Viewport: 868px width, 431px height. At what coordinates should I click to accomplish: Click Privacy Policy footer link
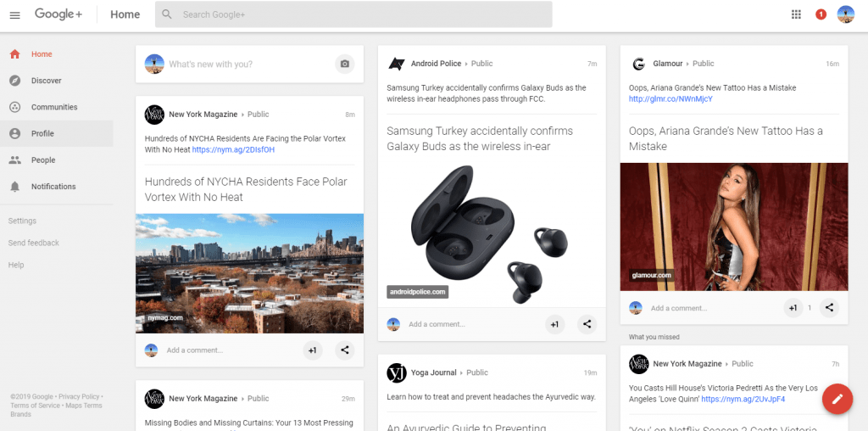79,397
